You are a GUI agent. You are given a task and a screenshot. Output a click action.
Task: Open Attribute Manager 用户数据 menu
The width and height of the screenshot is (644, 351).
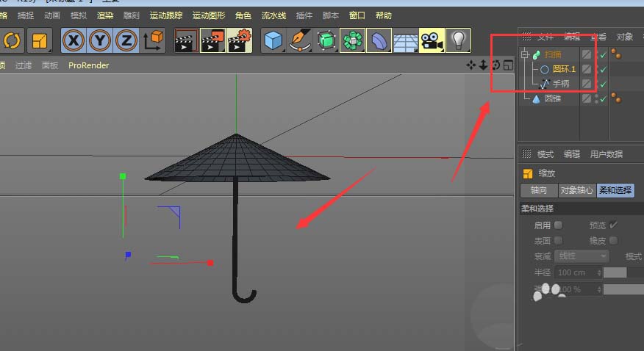pos(607,154)
